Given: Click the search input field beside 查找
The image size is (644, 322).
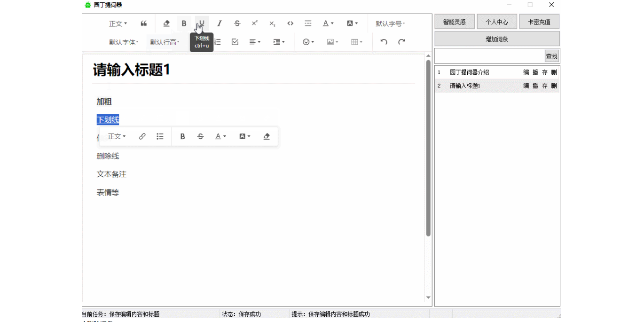Looking at the screenshot, I should (489, 56).
